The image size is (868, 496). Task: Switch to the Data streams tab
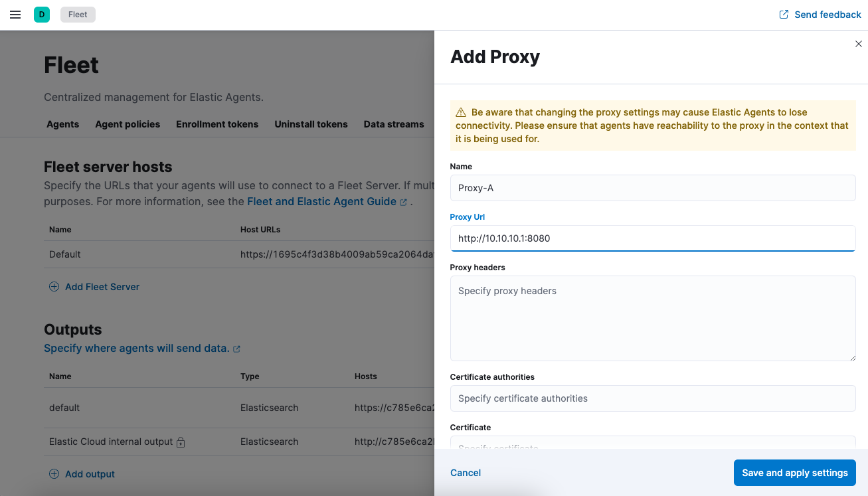(393, 124)
